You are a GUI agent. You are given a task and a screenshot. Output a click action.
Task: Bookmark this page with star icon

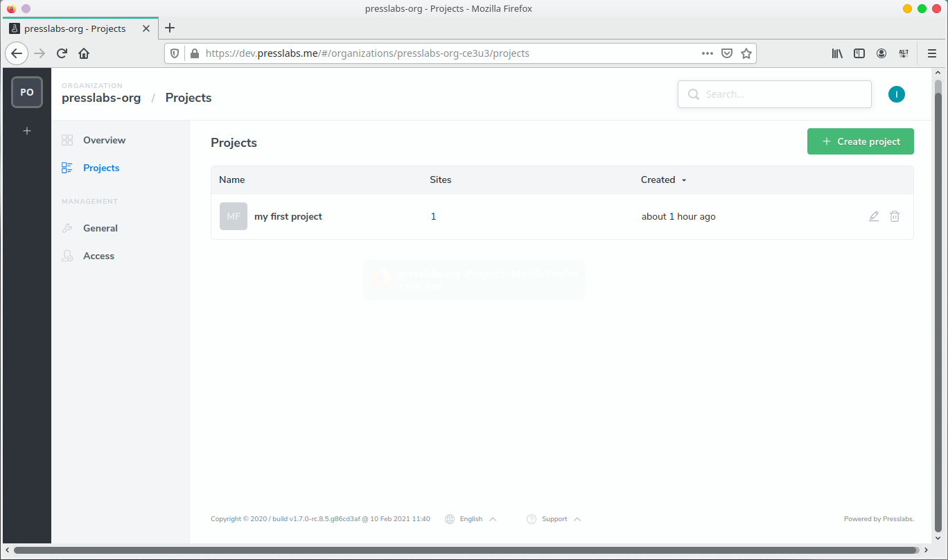click(746, 53)
